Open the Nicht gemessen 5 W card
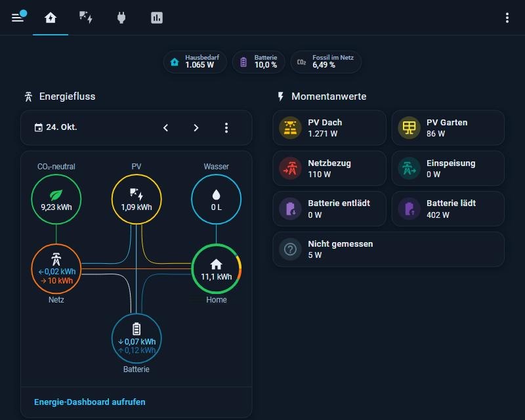This screenshot has width=525, height=420. (x=388, y=249)
